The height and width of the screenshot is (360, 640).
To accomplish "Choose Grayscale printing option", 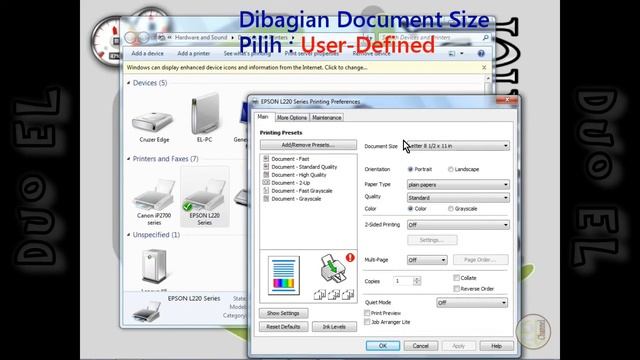I will [x=451, y=209].
